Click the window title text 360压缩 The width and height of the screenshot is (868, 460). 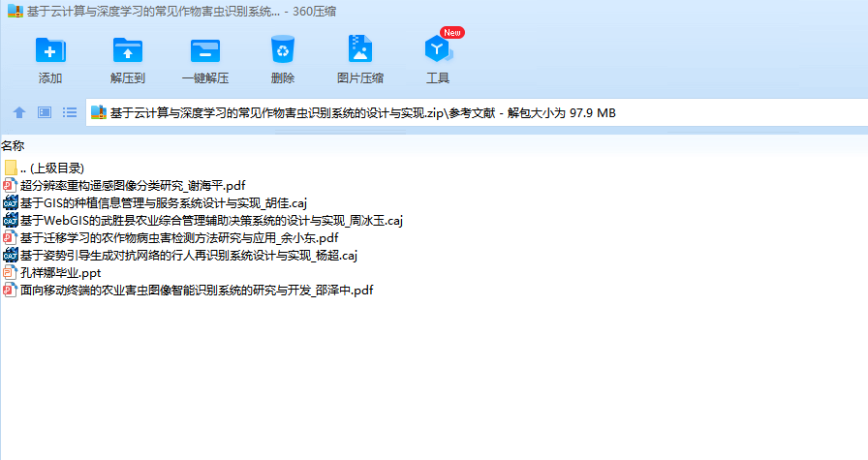(x=314, y=11)
